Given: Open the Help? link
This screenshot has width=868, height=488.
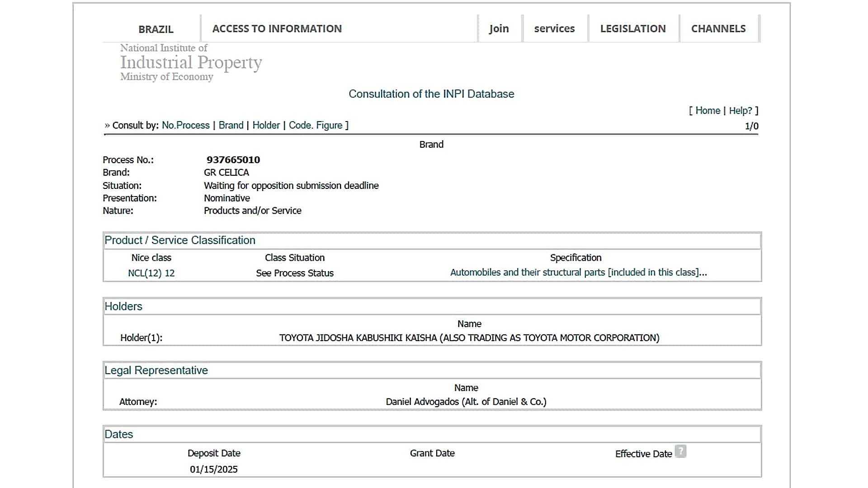Looking at the screenshot, I should tap(740, 111).
